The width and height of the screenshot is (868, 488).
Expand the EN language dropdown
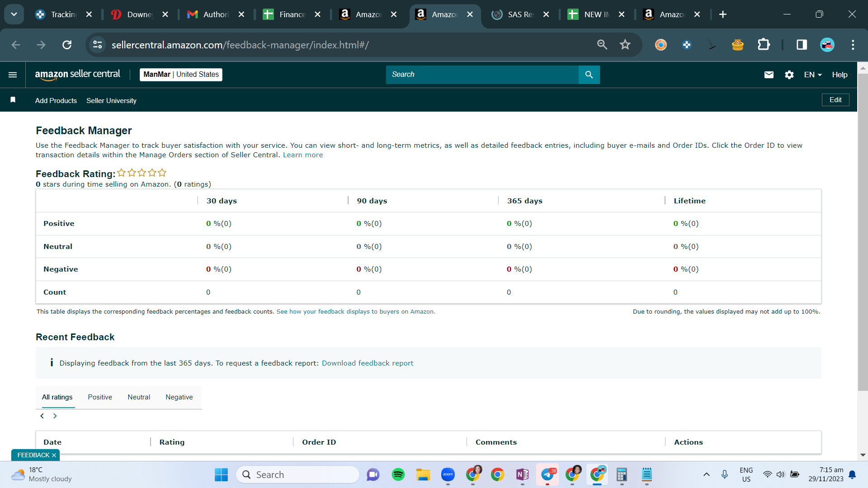tap(812, 75)
